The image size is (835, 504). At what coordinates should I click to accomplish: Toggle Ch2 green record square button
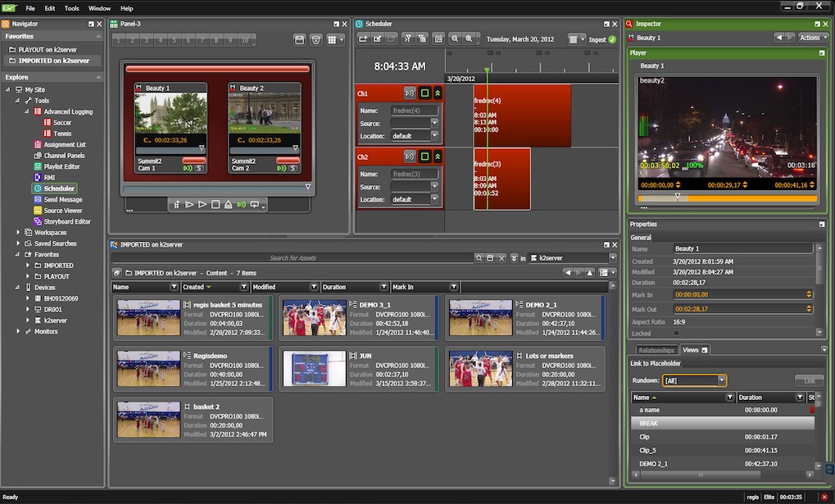(424, 157)
